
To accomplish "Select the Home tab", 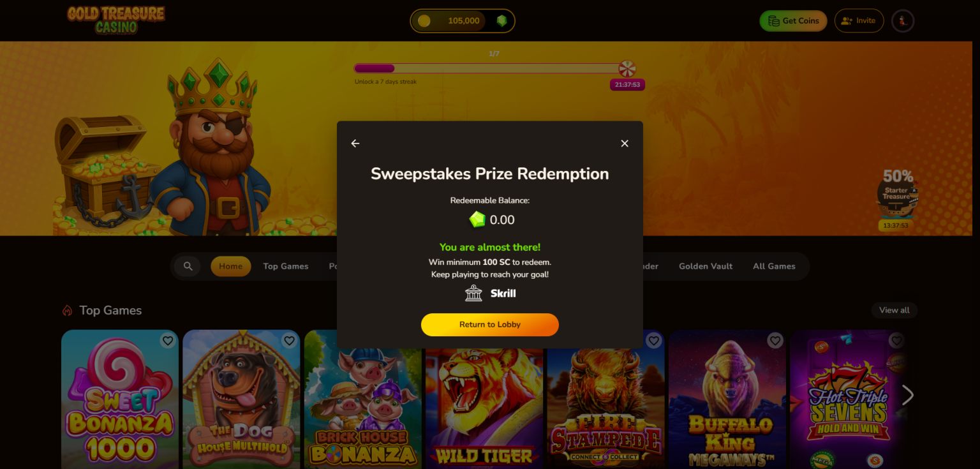I will tap(231, 266).
